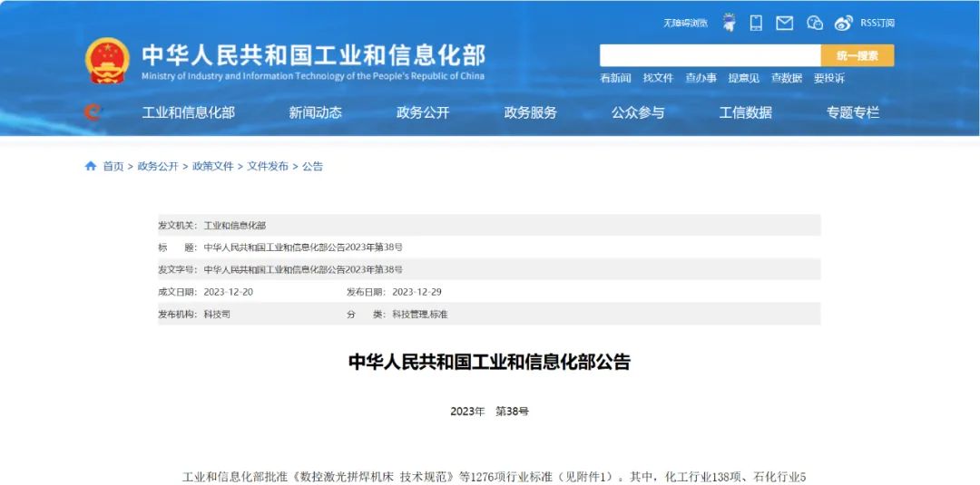
Task: Open the email envelope icon
Action: point(784,23)
